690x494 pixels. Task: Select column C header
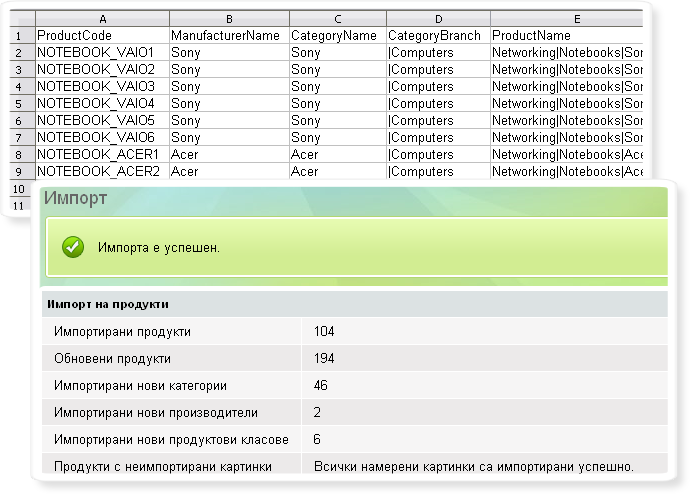point(337,18)
